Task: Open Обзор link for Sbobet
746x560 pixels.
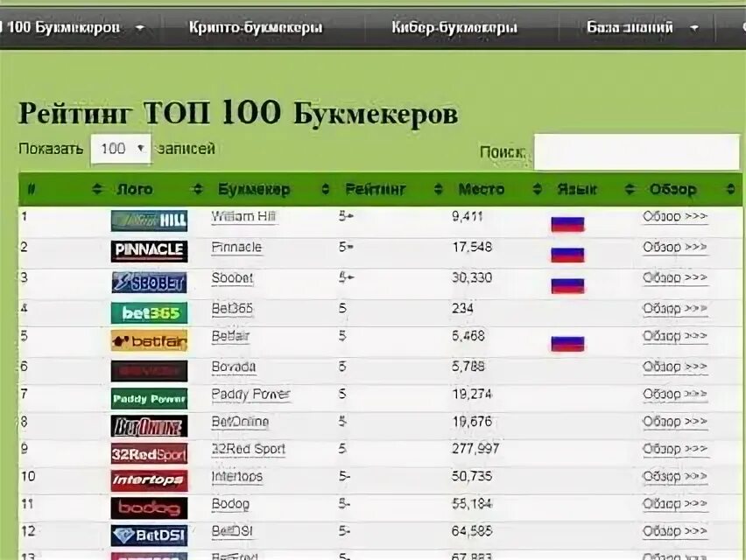Action: click(x=675, y=277)
